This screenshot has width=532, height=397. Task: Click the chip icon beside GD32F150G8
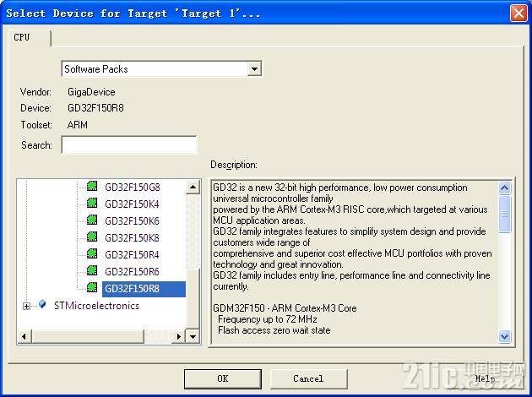click(92, 187)
